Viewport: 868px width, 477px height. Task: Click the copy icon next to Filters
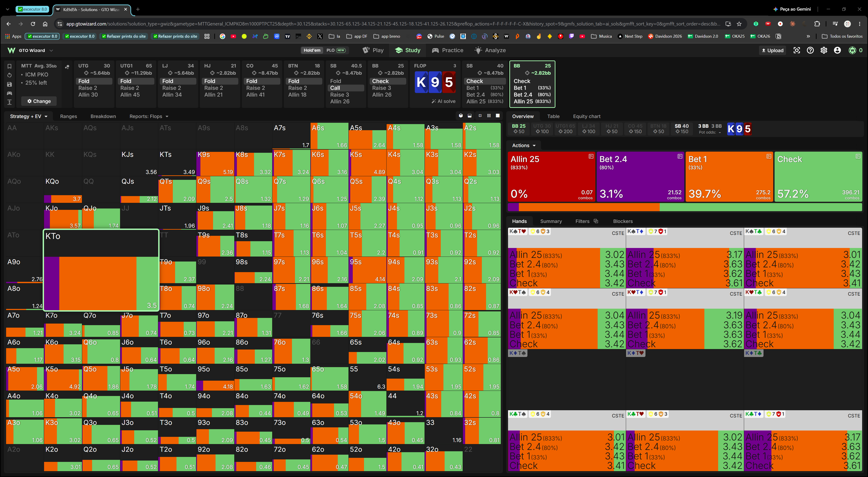(x=596, y=221)
